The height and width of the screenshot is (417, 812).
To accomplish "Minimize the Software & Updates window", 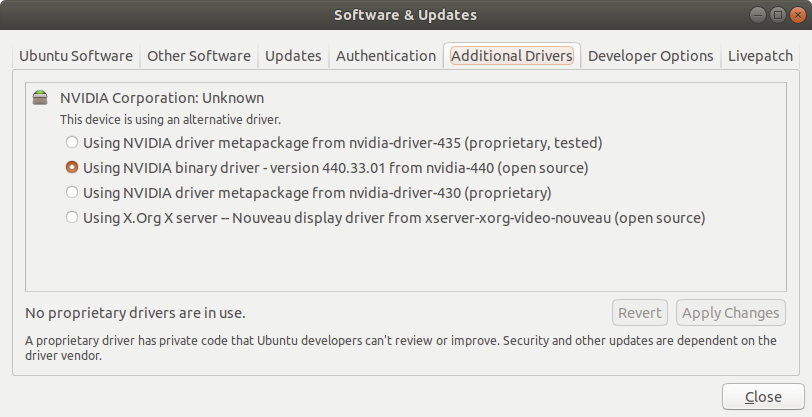I will click(x=758, y=15).
